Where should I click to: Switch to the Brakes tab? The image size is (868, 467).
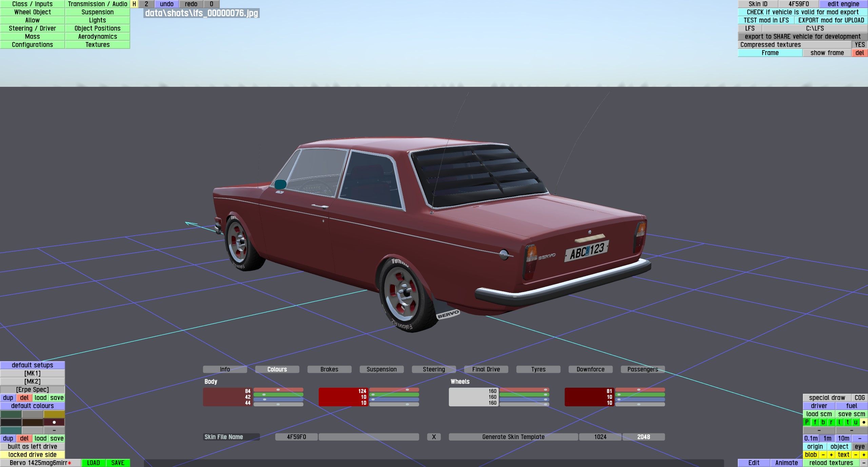pyautogui.click(x=329, y=369)
